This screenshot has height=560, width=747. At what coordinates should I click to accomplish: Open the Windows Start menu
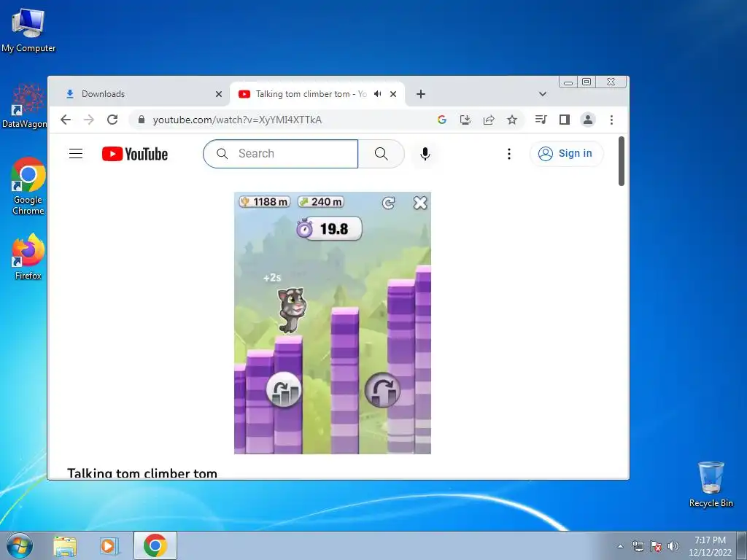pos(19,545)
